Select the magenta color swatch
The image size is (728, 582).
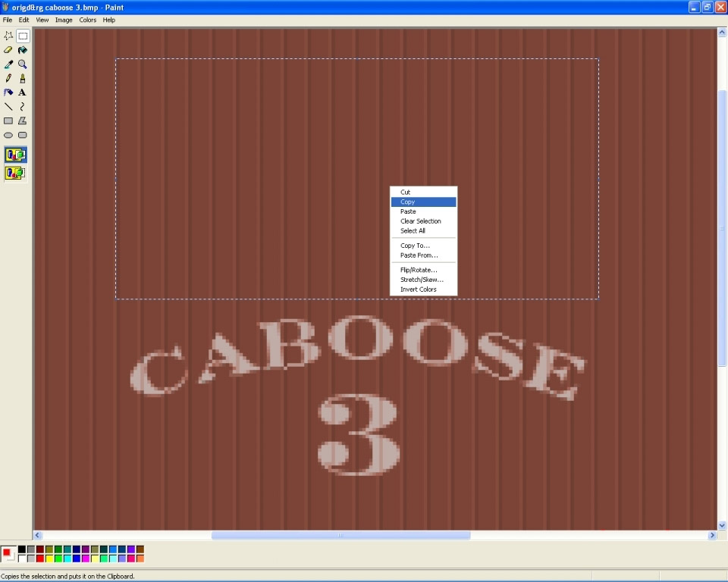click(86, 559)
